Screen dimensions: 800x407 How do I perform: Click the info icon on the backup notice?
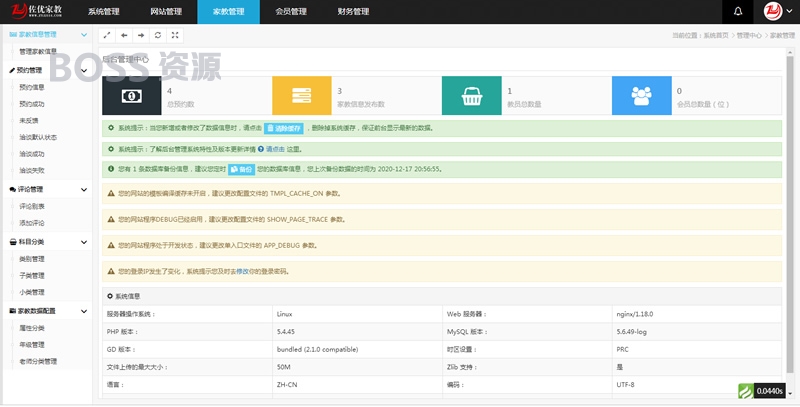[111, 169]
